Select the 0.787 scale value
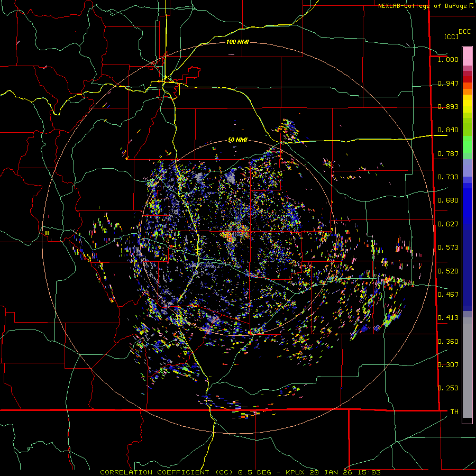Viewport: 476px width, 476px height. click(x=448, y=153)
